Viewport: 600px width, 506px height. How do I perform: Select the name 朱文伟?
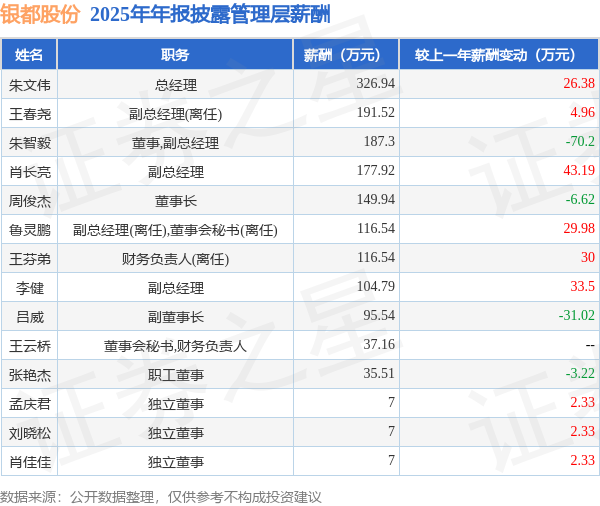pyautogui.click(x=30, y=85)
